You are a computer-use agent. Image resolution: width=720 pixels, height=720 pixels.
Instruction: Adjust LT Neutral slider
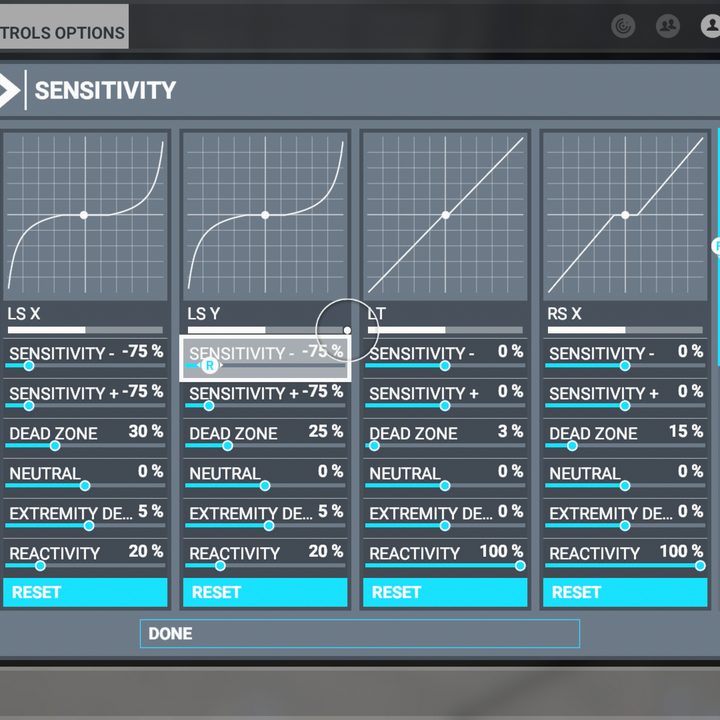tap(445, 485)
